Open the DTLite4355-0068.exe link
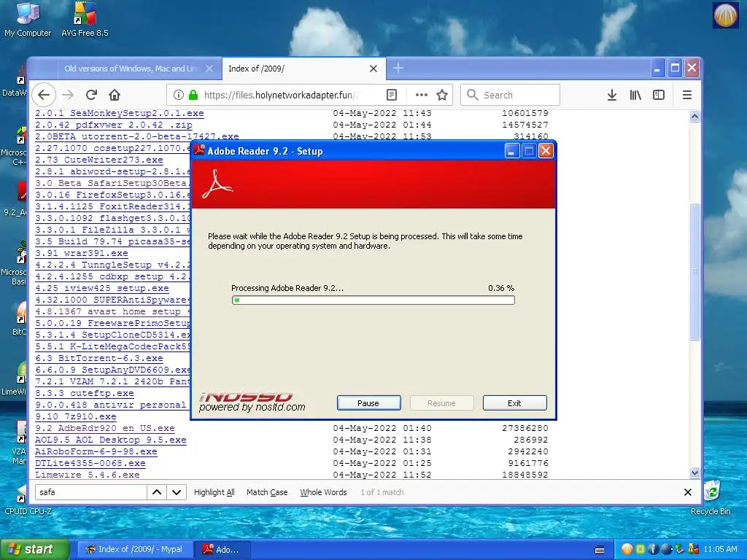Viewport: 747px width, 560px height. [x=90, y=463]
